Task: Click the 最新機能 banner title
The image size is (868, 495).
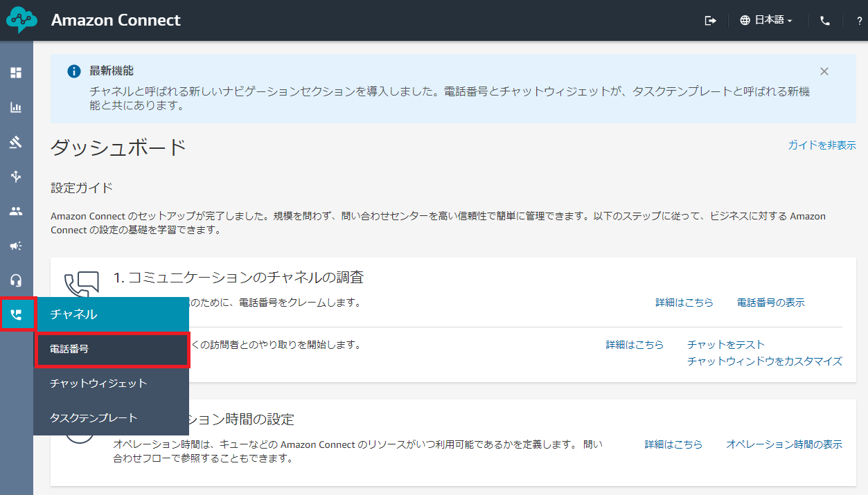Action: (x=112, y=71)
